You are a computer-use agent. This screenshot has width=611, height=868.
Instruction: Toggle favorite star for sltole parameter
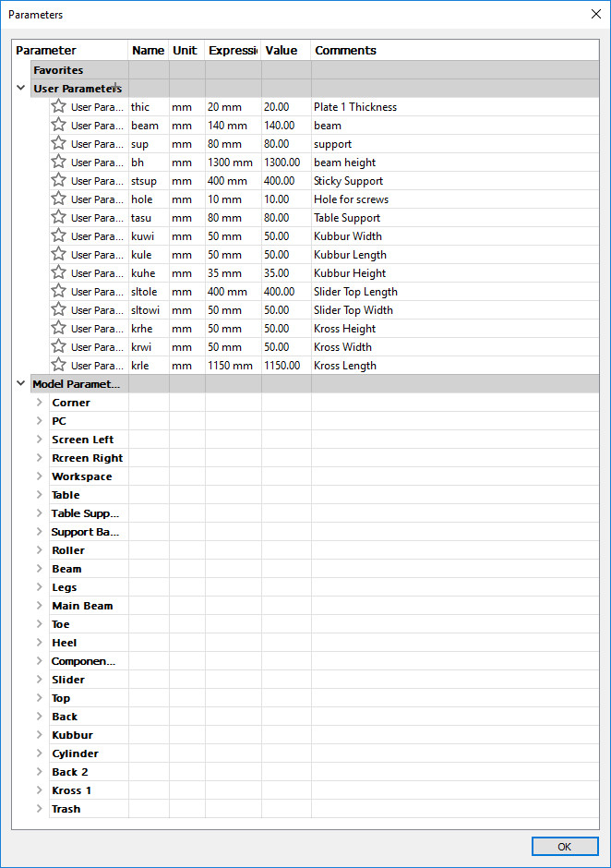coord(58,291)
